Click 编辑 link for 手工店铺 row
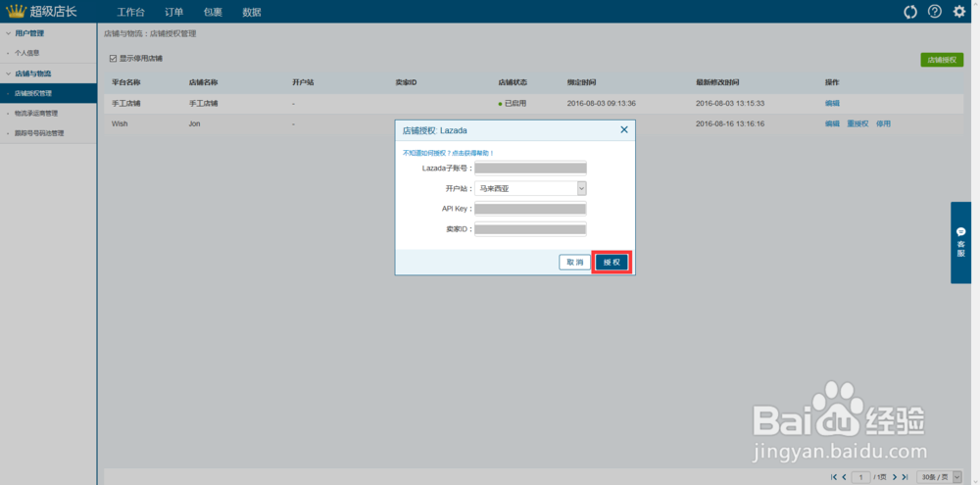The height and width of the screenshot is (485, 980). click(x=832, y=103)
